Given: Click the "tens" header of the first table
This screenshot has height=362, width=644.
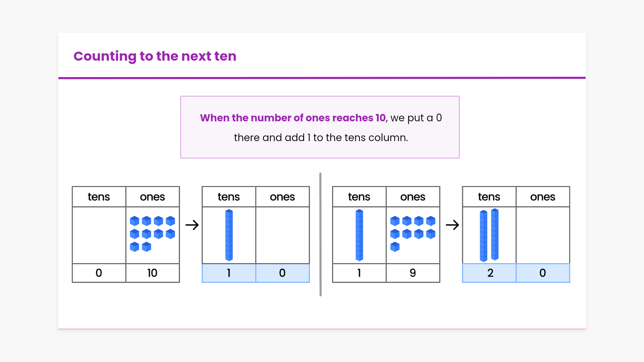Looking at the screenshot, I should (99, 197).
